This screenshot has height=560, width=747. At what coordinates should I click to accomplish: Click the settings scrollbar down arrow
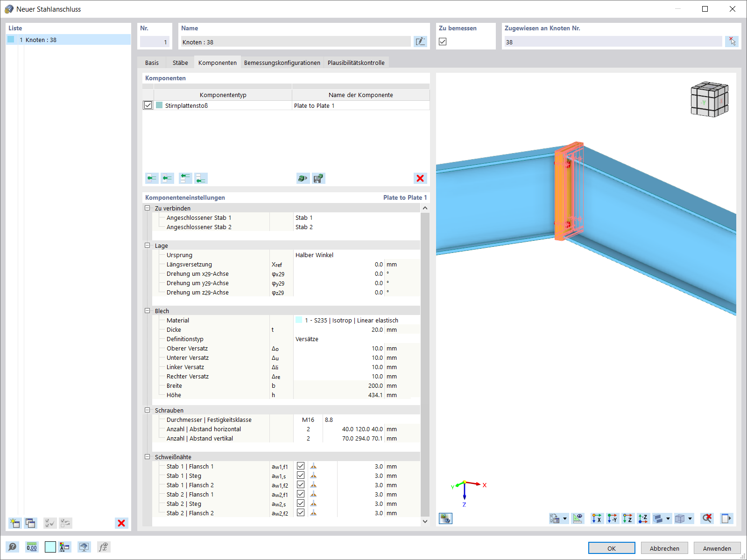[x=425, y=521]
